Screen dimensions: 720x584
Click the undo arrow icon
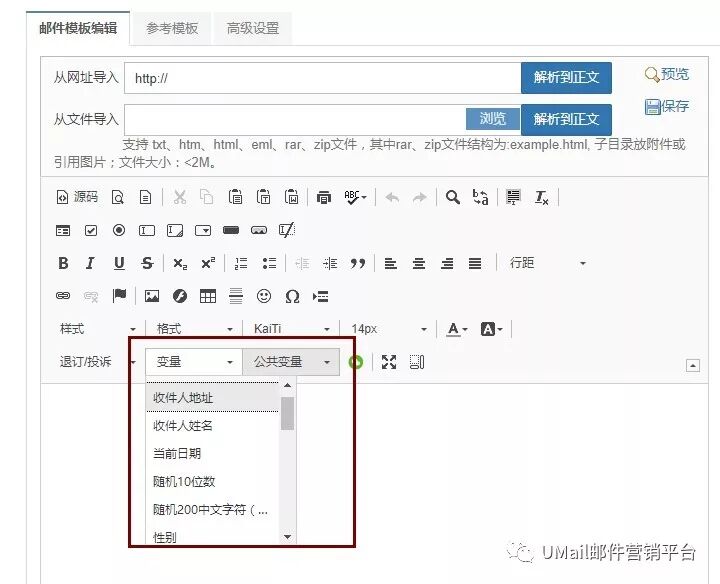[x=392, y=197]
